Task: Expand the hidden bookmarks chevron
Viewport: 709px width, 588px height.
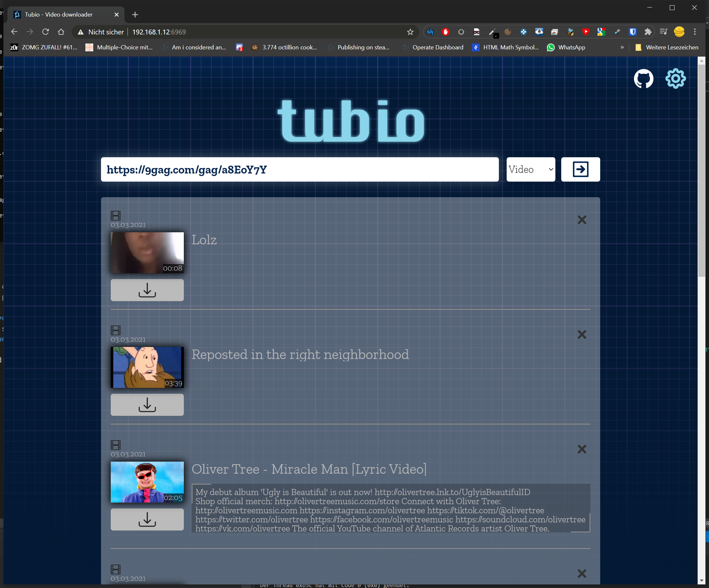Action: pos(622,47)
